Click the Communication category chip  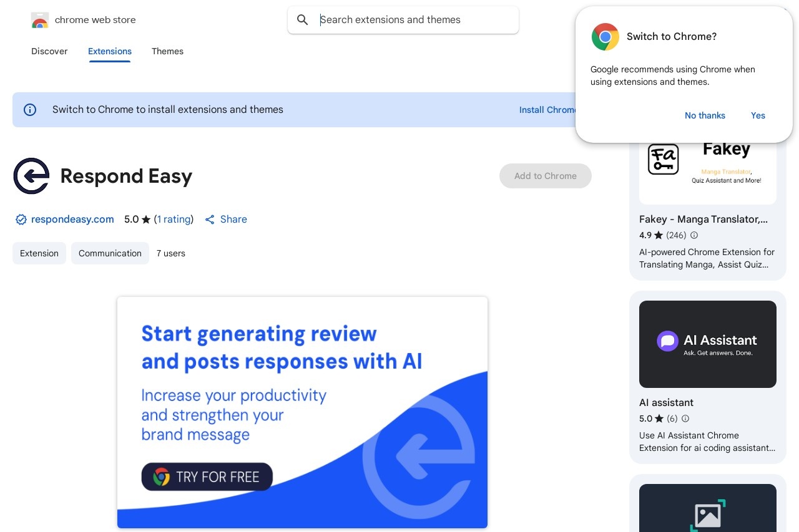click(110, 253)
